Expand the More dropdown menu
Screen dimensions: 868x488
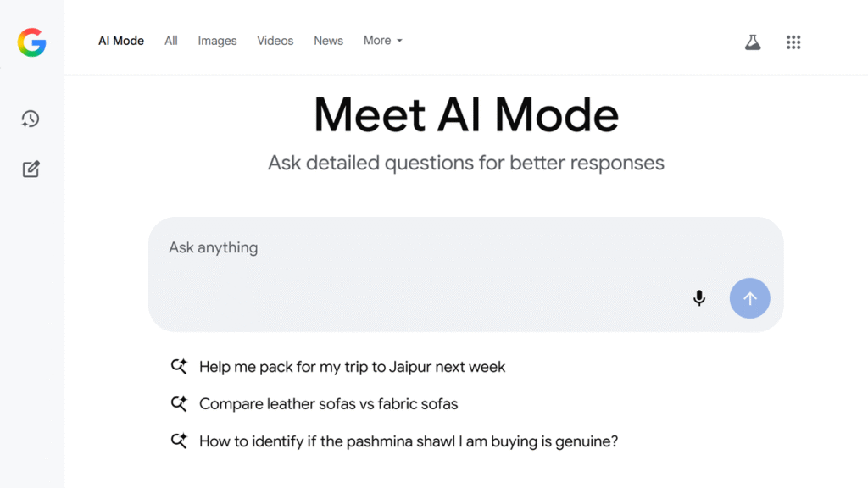point(382,40)
